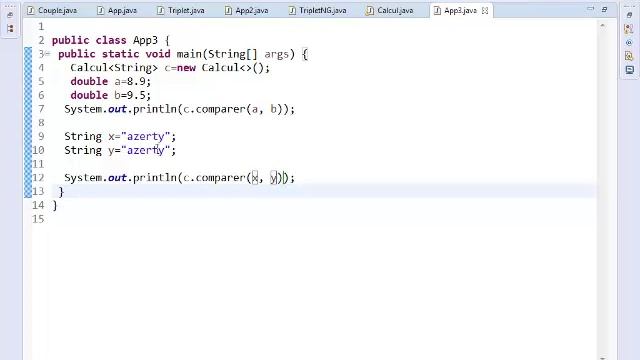The width and height of the screenshot is (640, 360).
Task: Click the 'double b=9.5;' line
Action: coord(111,96)
